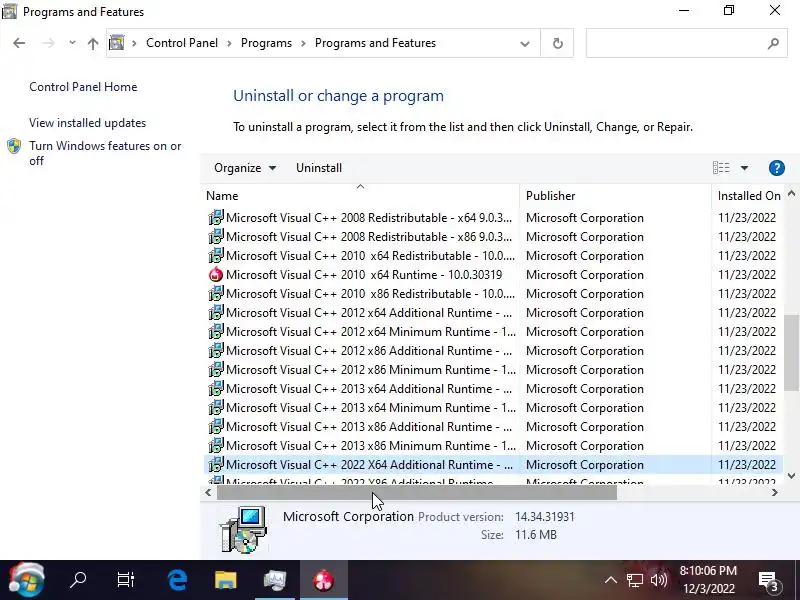Open the Control Panel breadcrumb
Viewport: 800px width, 600px height.
[x=182, y=43]
